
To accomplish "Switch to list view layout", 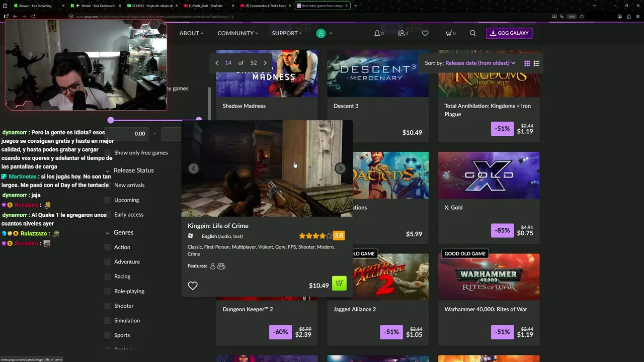I will pos(536,63).
